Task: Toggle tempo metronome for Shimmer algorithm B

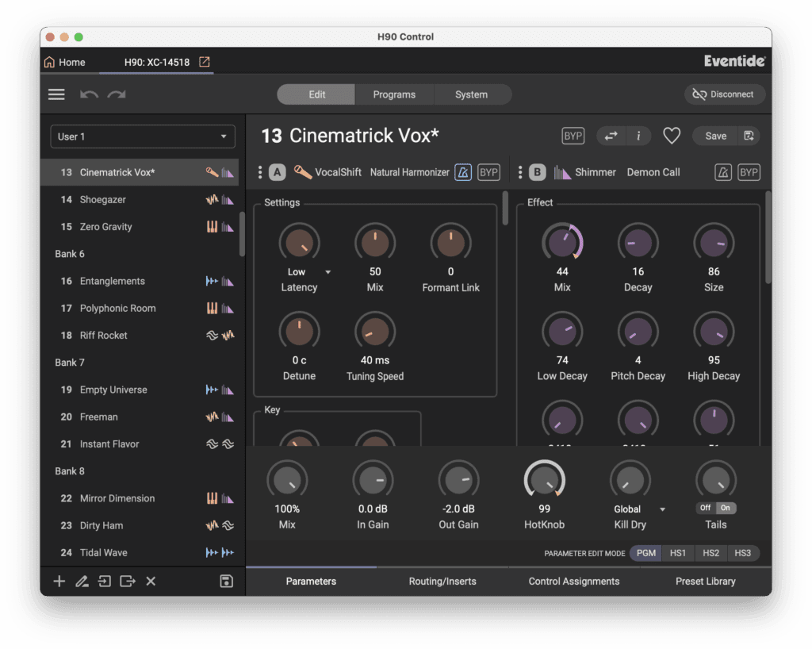Action: coord(722,172)
